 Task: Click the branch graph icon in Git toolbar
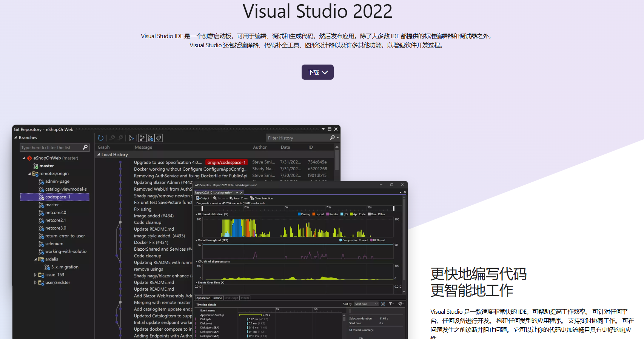pyautogui.click(x=131, y=138)
